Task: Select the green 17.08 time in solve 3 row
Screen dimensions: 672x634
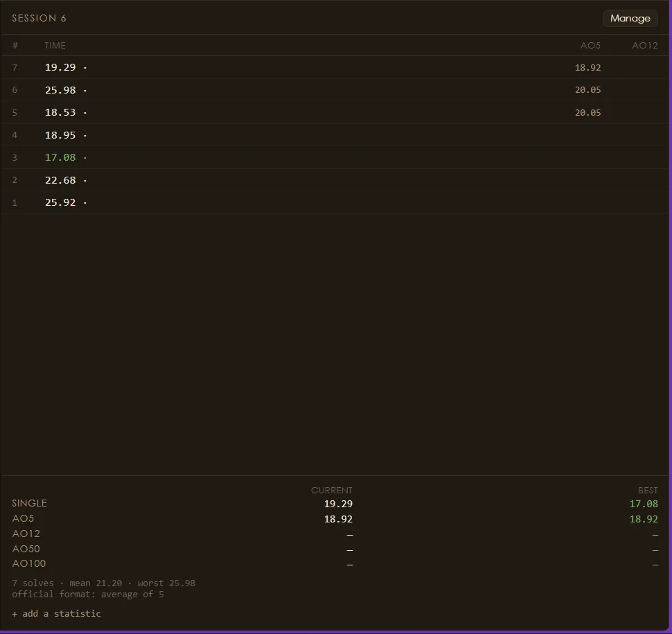Action: [60, 157]
